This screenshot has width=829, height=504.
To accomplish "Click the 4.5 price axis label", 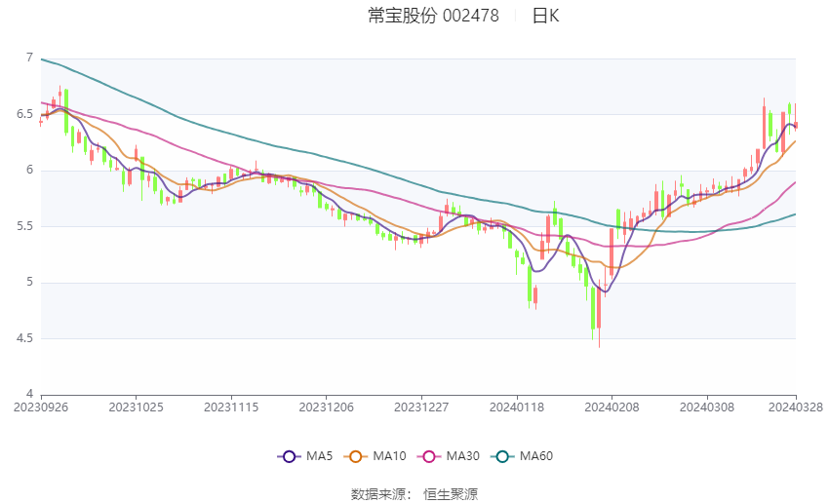I will tap(24, 338).
